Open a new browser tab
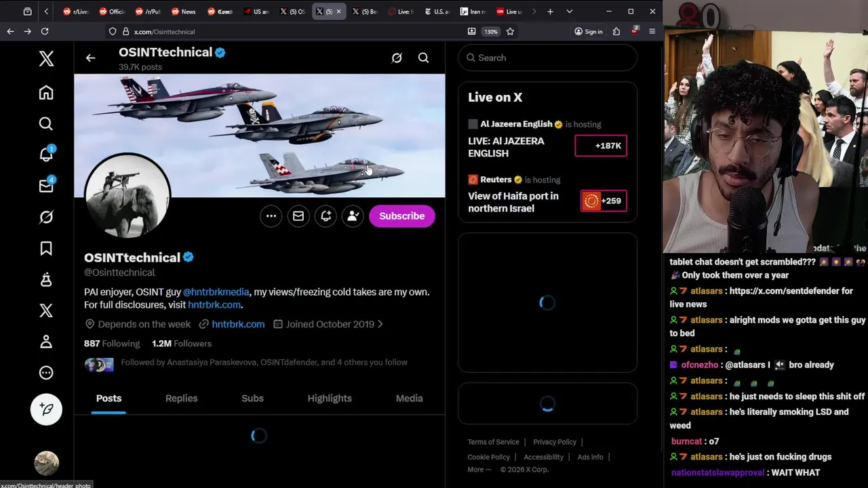The image size is (868, 488). point(550,12)
